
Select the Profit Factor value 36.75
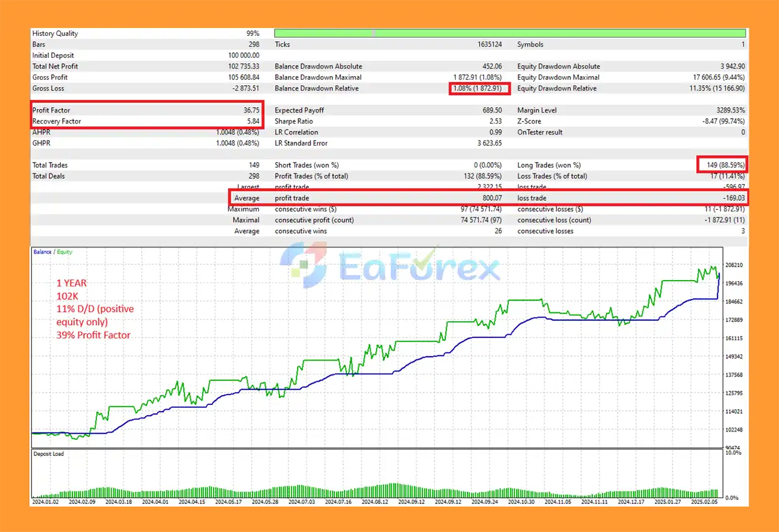tap(251, 110)
